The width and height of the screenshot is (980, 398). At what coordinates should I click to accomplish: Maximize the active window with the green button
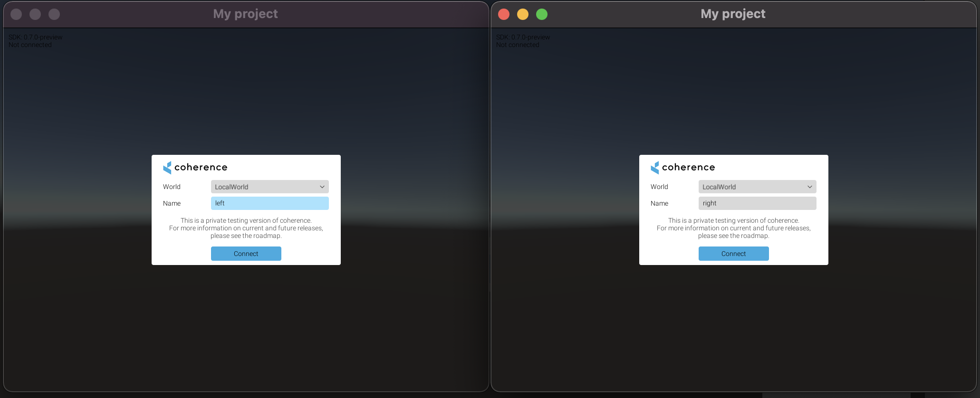pyautogui.click(x=542, y=14)
